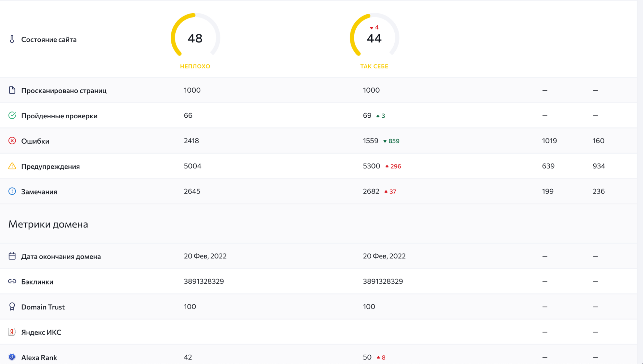Click the Пройденные проверки label

[59, 116]
